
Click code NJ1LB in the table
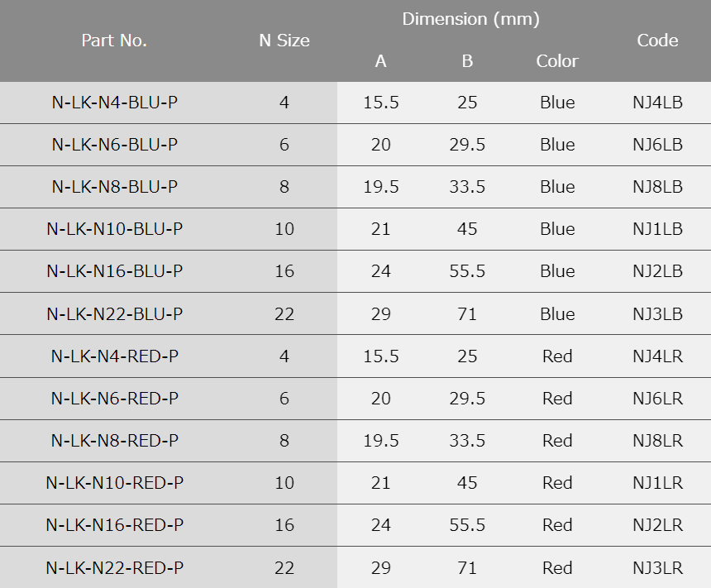657,229
